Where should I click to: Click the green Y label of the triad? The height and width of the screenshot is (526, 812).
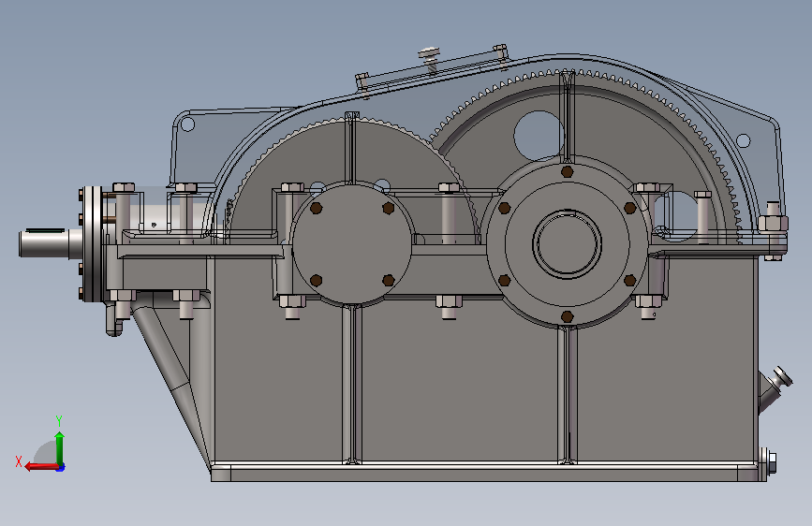[x=59, y=420]
